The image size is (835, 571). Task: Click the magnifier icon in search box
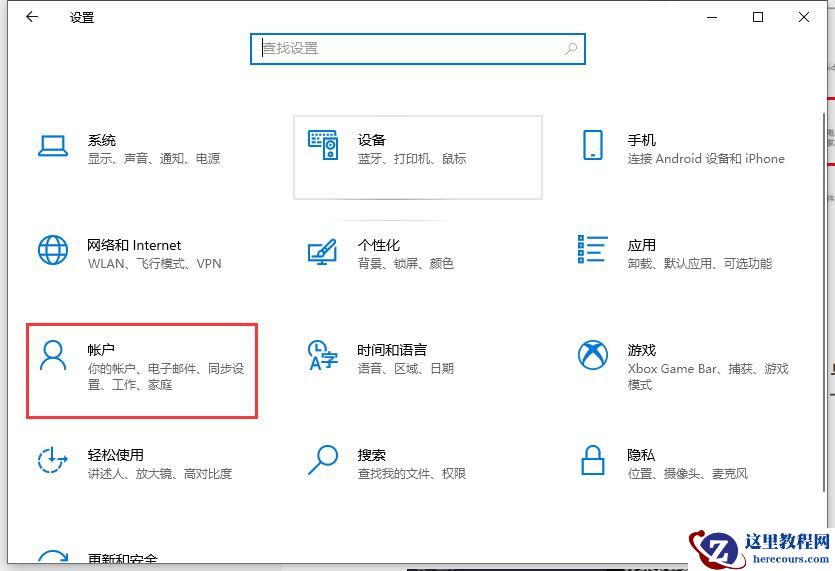[570, 49]
